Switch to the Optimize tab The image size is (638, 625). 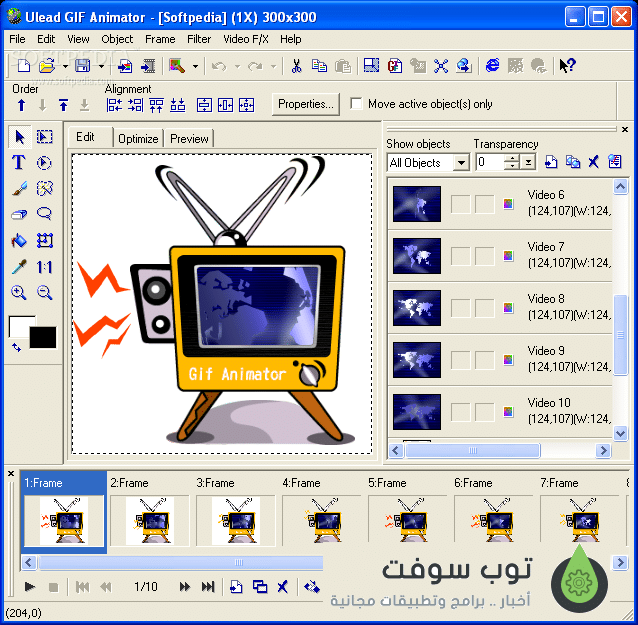[x=138, y=139]
